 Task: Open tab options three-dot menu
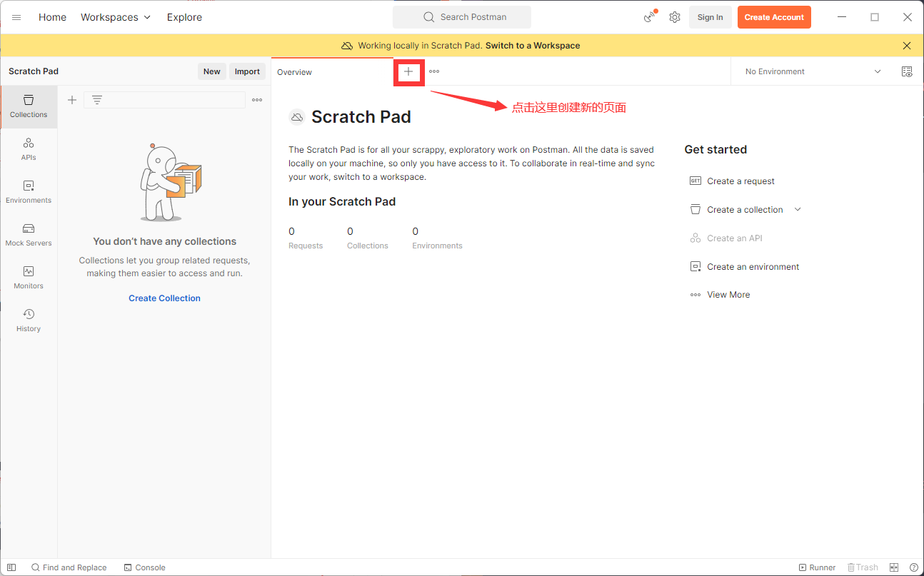pos(434,71)
